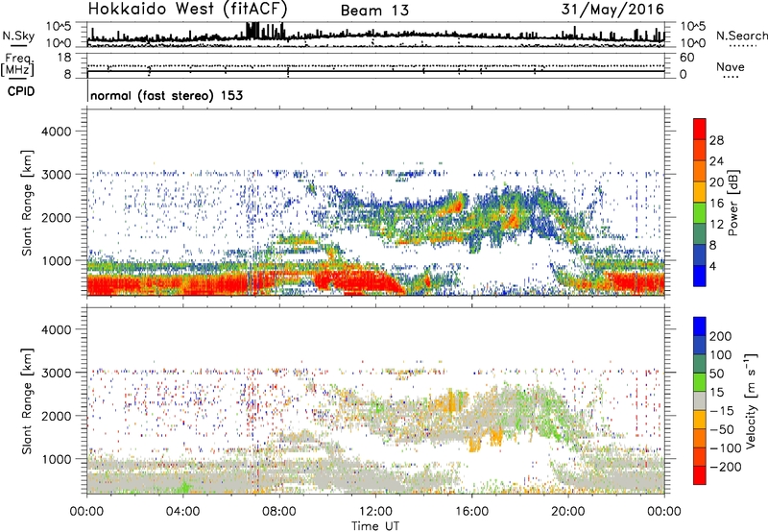Viewport: 768px width, 532px height.
Task: Click the '200' velocity colorbar value
Action: [721, 336]
